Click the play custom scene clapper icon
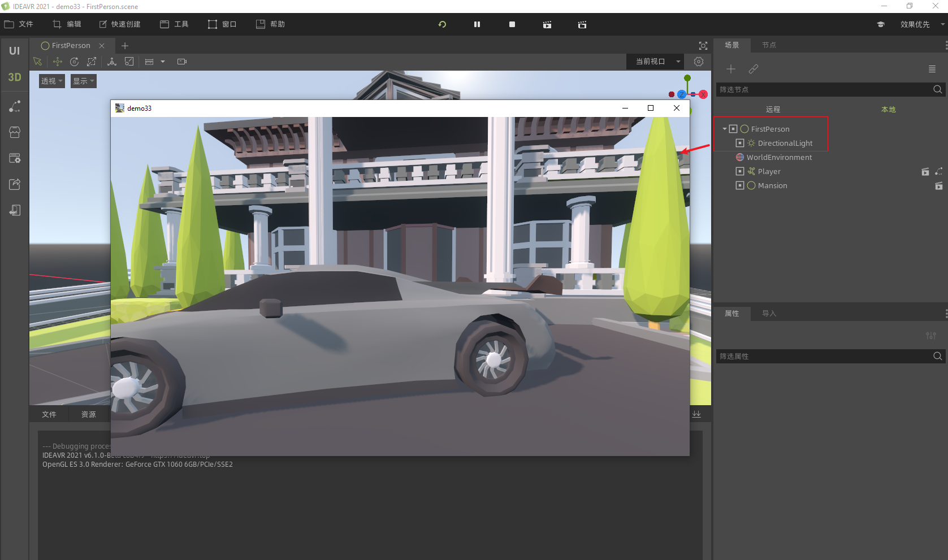This screenshot has height=560, width=948. coord(582,24)
